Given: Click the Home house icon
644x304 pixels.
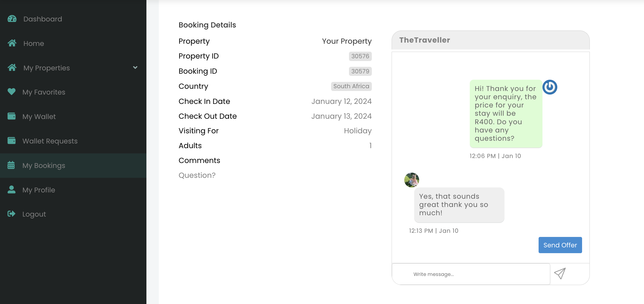Looking at the screenshot, I should point(12,43).
